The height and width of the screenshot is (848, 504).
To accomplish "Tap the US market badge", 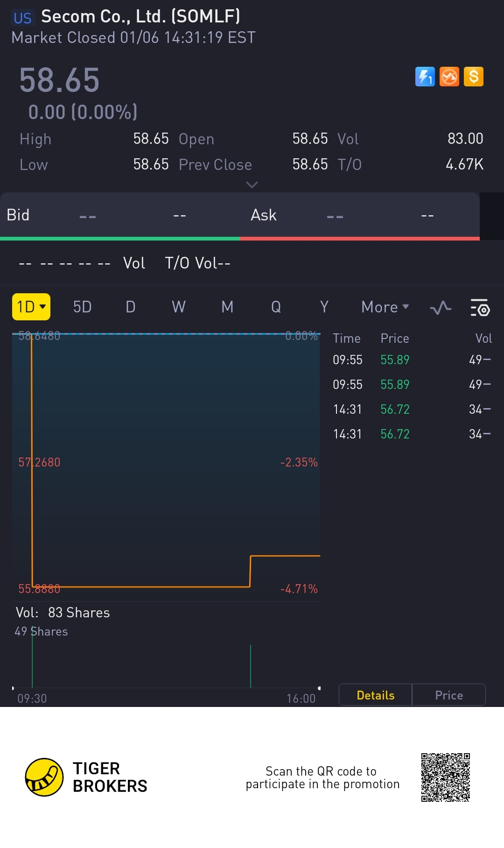I will click(x=22, y=18).
